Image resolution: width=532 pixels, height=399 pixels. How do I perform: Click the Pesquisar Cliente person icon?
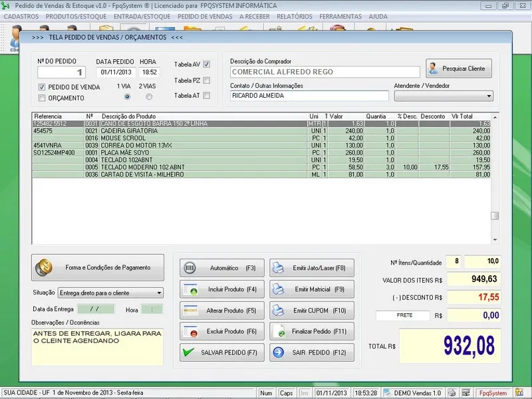[x=434, y=68]
